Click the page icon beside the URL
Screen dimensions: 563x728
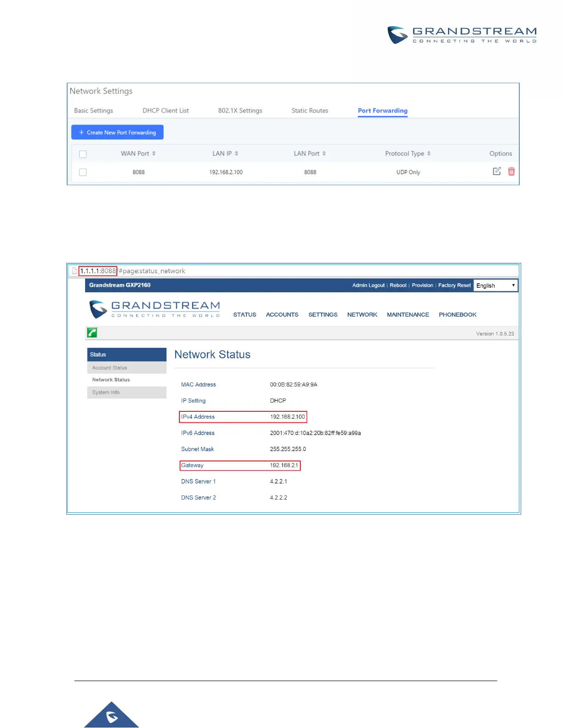click(x=75, y=271)
